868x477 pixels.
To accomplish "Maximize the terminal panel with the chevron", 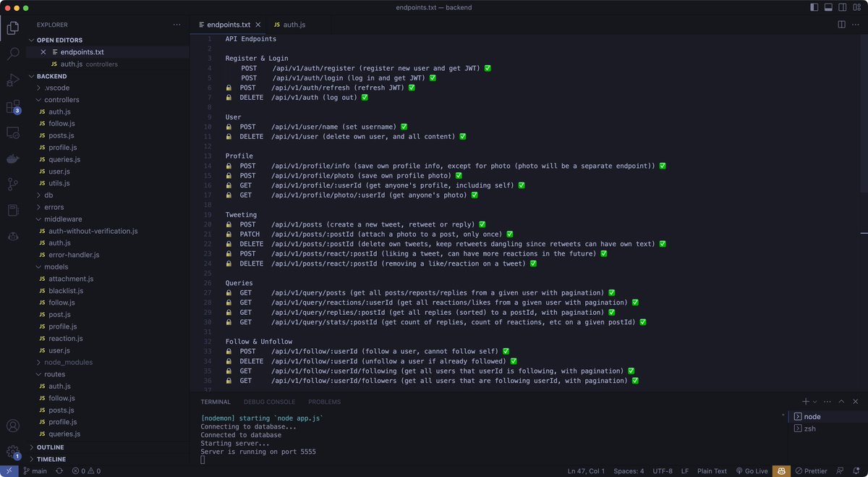I will tap(841, 401).
